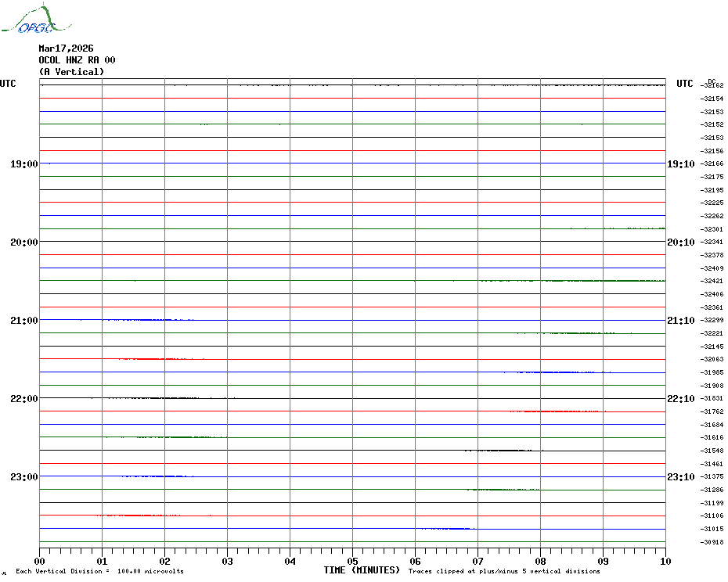
Task: Select the 22:00 left axis hour label
Action: [x=23, y=399]
